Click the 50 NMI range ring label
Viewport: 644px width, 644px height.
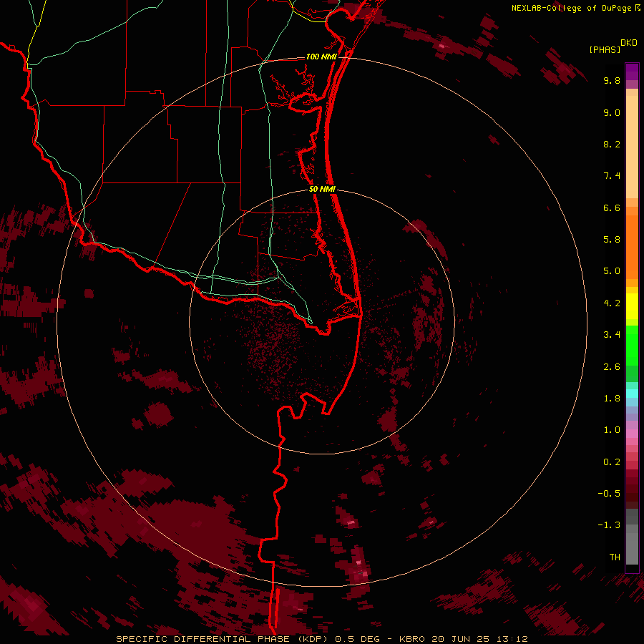click(x=322, y=189)
